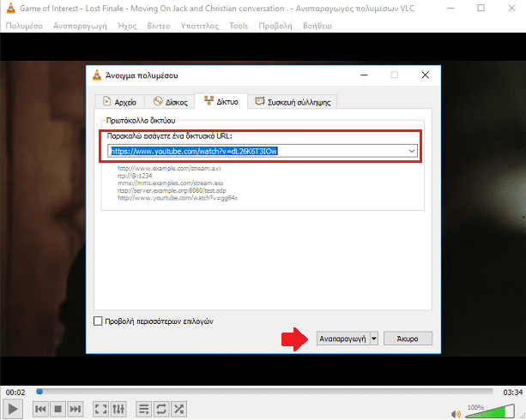
Task: Close the main VLC window
Action: click(511, 8)
